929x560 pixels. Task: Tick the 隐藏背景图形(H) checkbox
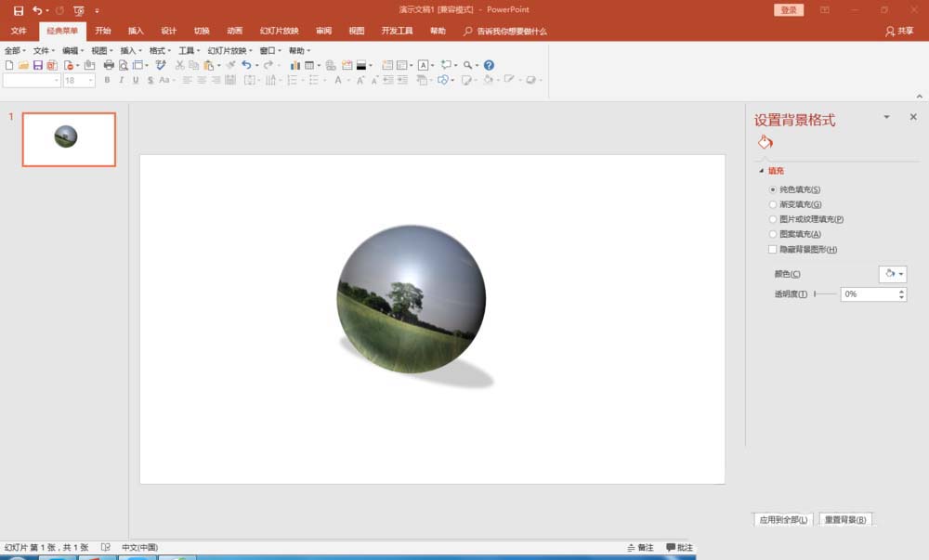tap(773, 249)
